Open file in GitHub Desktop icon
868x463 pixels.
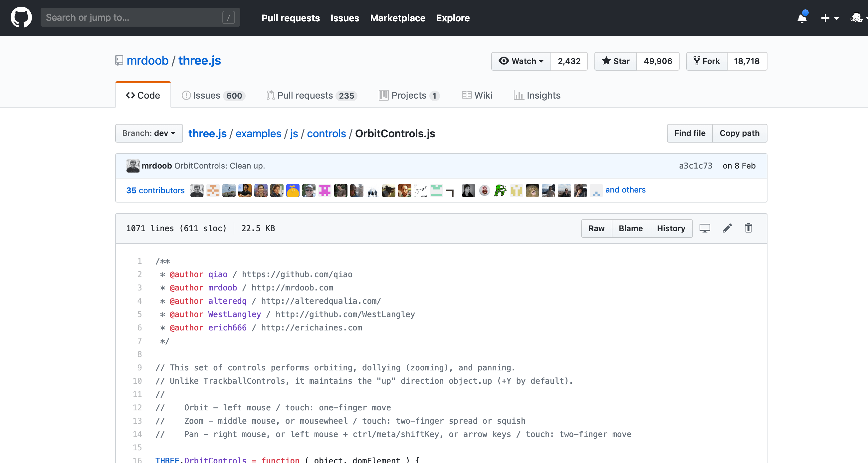[705, 228]
